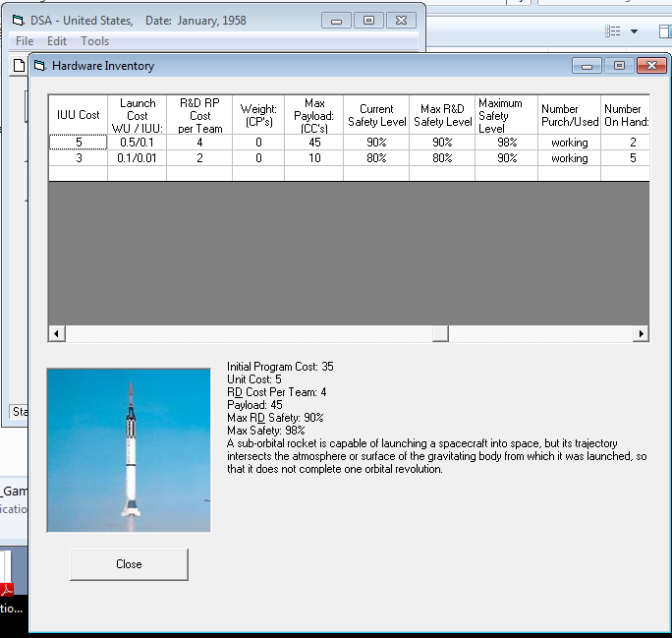Click the list view icon in background window
This screenshot has width=672, height=638.
click(613, 31)
